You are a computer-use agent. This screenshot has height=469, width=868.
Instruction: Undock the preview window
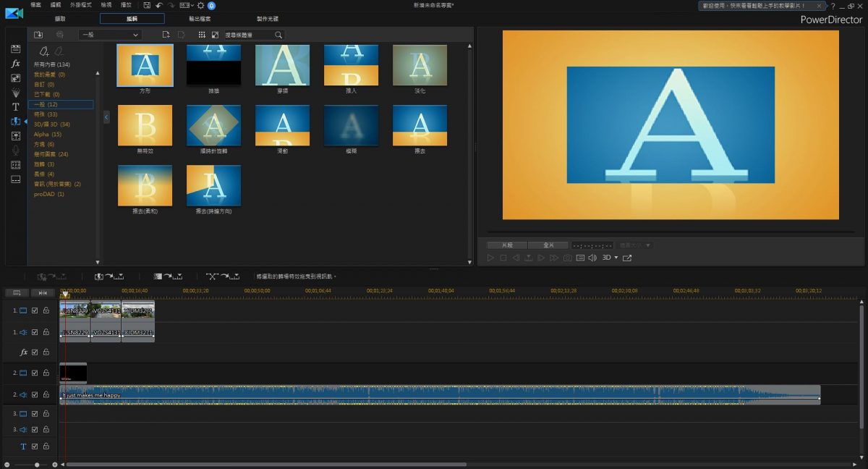pos(627,258)
